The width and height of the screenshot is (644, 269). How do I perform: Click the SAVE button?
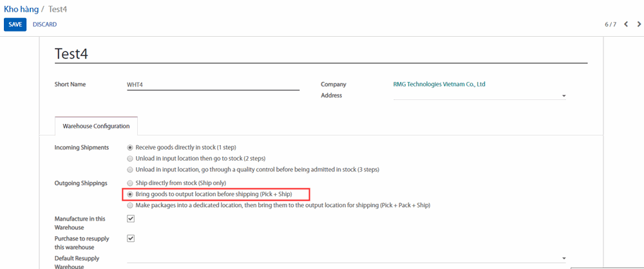pos(15,25)
